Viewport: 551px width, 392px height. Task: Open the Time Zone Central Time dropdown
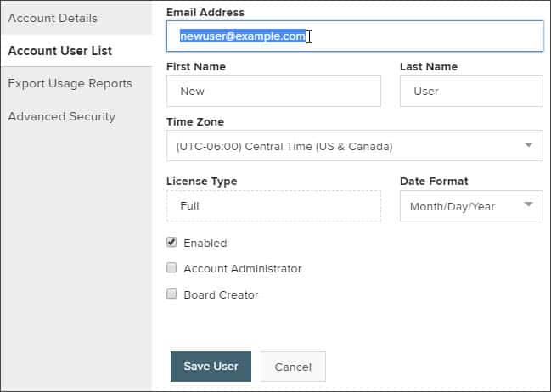pos(355,146)
